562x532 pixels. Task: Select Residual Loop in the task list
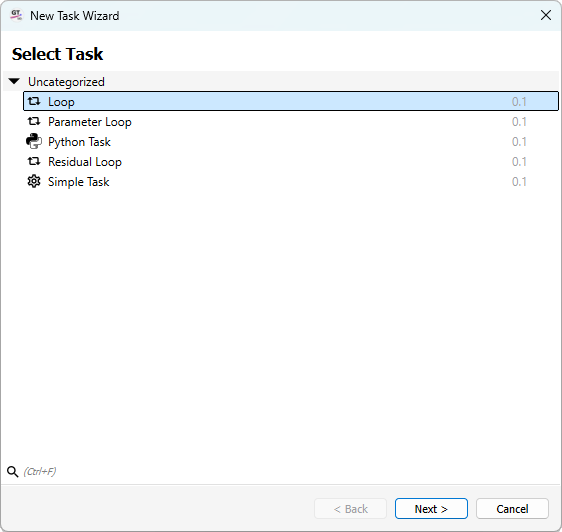pos(291,162)
